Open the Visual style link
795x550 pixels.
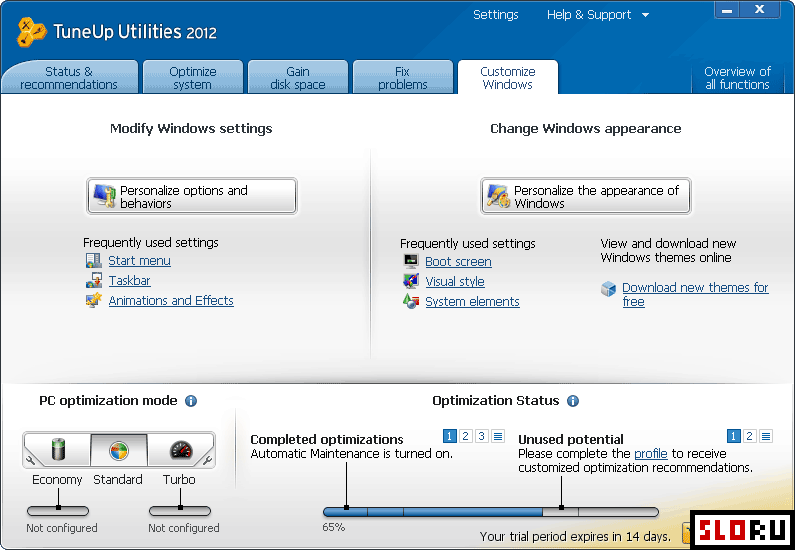(x=455, y=281)
